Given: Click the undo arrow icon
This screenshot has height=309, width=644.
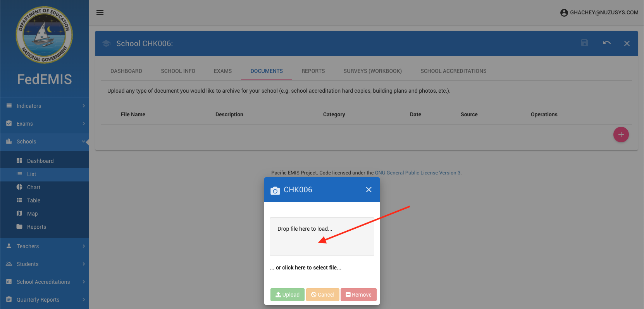Looking at the screenshot, I should point(606,43).
